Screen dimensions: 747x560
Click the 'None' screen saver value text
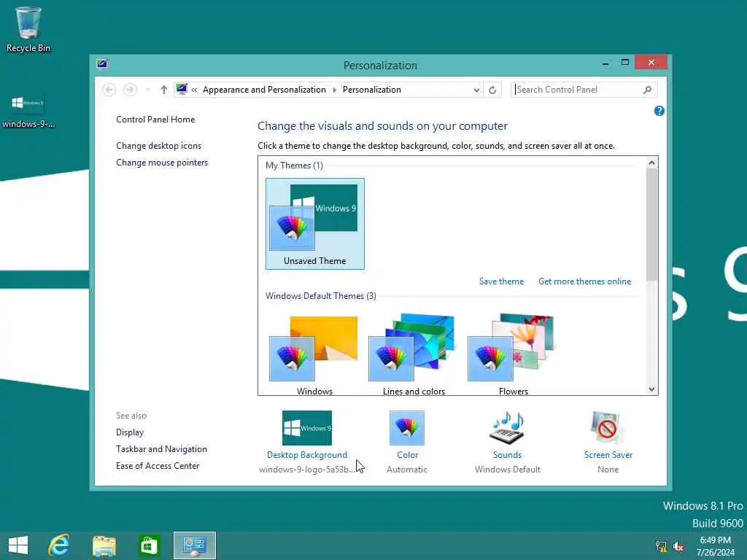point(608,470)
